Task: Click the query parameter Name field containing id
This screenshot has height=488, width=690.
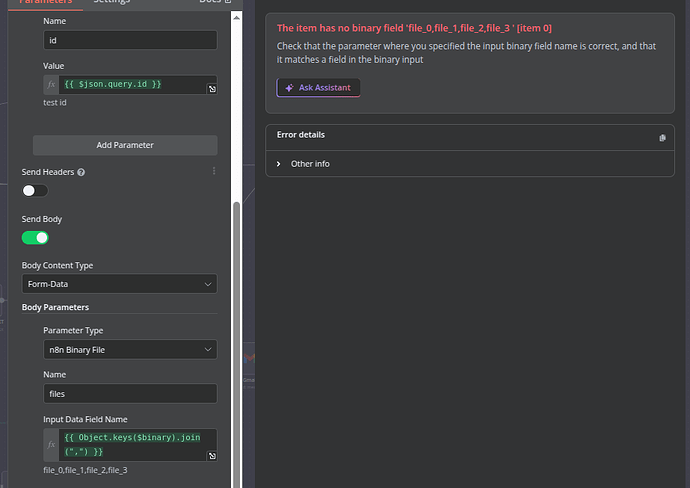Action: [130, 40]
